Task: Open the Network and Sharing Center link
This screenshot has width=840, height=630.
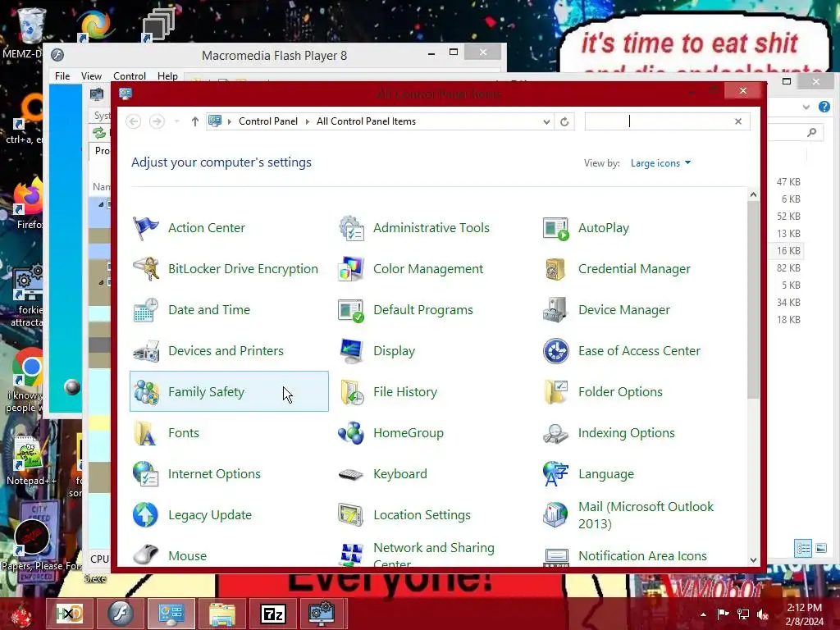Action: 434,555
